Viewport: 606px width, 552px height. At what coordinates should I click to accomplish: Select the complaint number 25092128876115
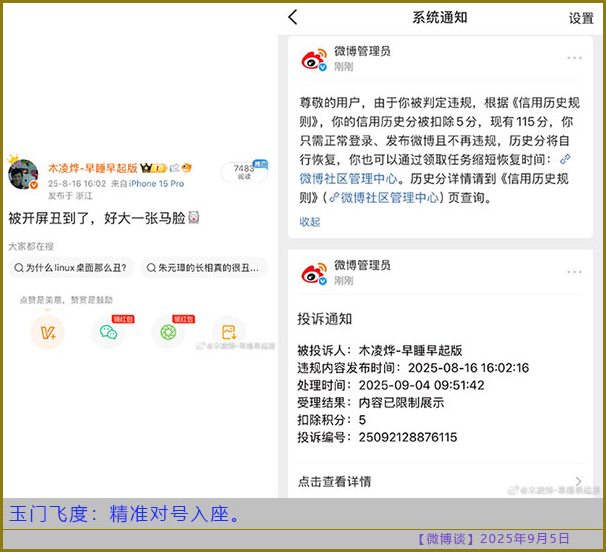[x=408, y=437]
